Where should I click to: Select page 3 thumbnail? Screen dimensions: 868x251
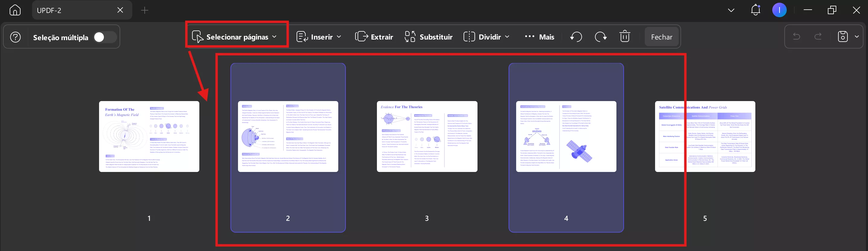[427, 136]
